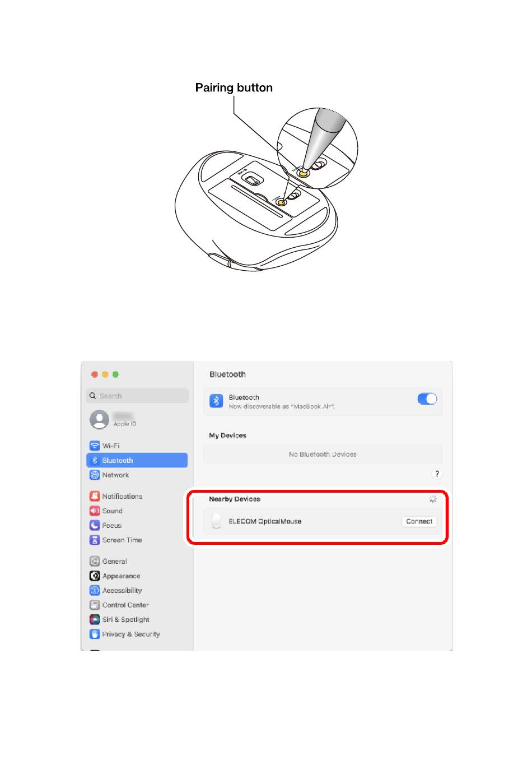Select the ELECOM OpticalMouse device row
The height and width of the screenshot is (778, 532).
coord(323,521)
